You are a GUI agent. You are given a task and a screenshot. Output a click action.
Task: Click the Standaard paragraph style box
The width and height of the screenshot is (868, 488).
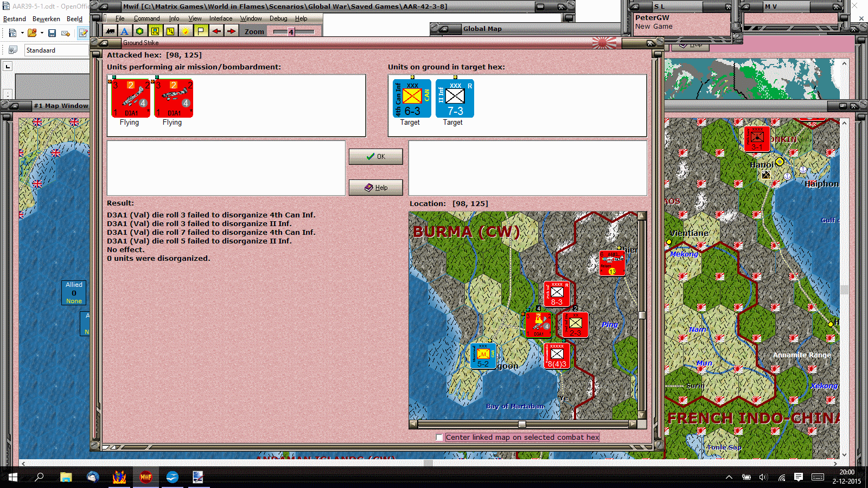56,50
